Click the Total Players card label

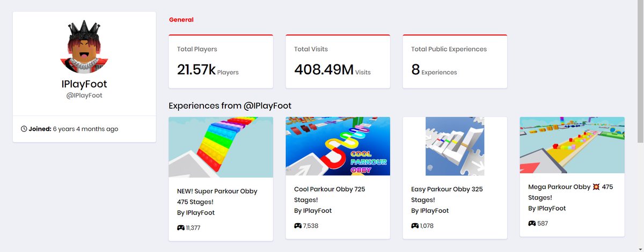pyautogui.click(x=197, y=49)
